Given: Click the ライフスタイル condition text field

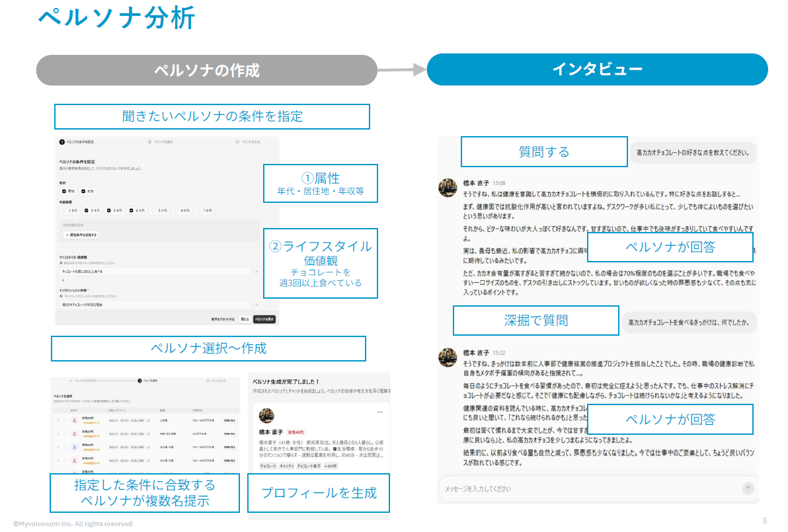Looking at the screenshot, I should click(155, 272).
